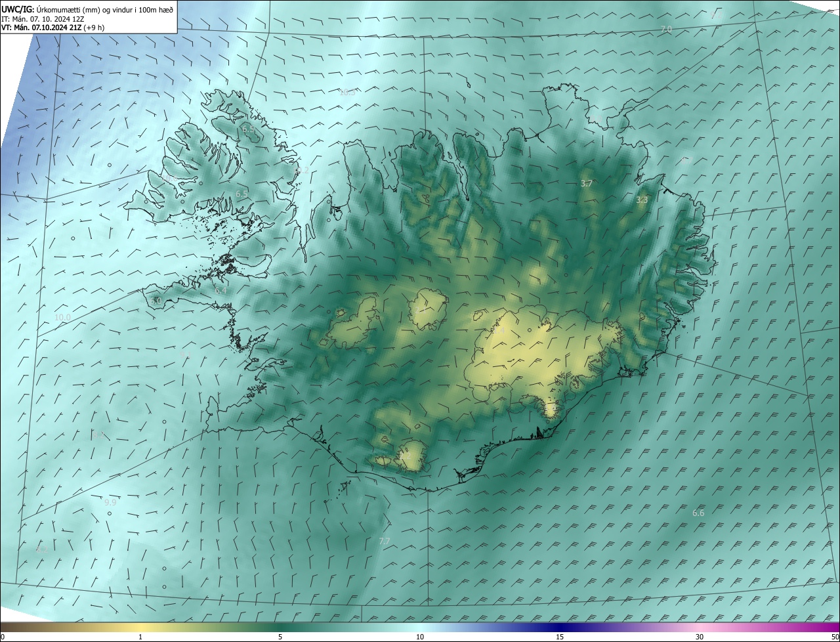Screen dimensions: 840x642
Task: Click the map value label '10.5'
Action: click(348, 93)
